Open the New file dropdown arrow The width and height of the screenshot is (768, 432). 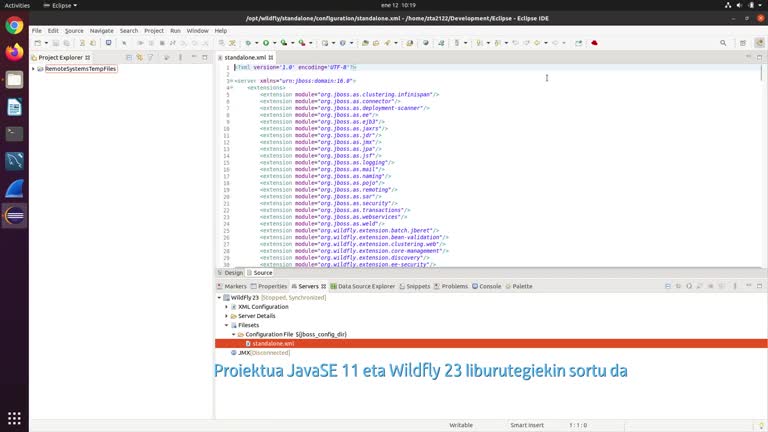(46, 43)
